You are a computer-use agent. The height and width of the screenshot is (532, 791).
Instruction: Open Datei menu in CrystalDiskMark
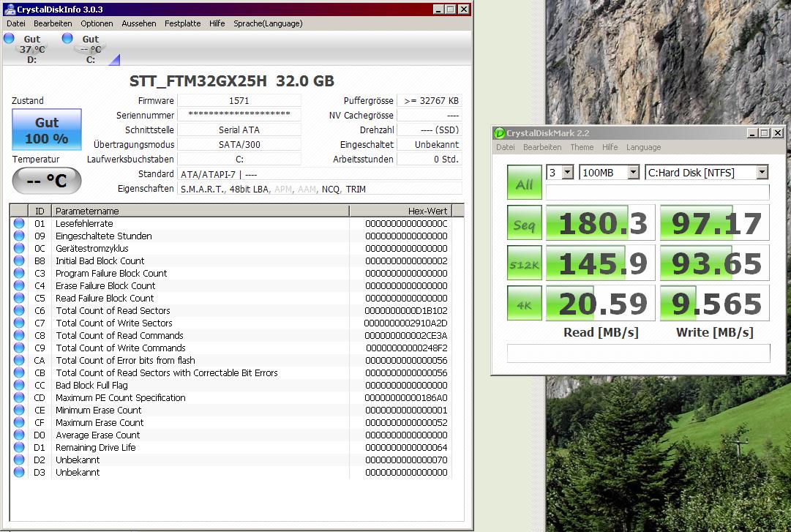506,147
